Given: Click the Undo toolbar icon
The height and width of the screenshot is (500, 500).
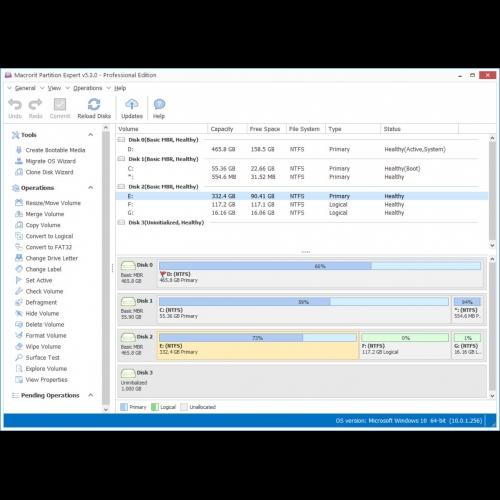Looking at the screenshot, I should (x=15, y=104).
